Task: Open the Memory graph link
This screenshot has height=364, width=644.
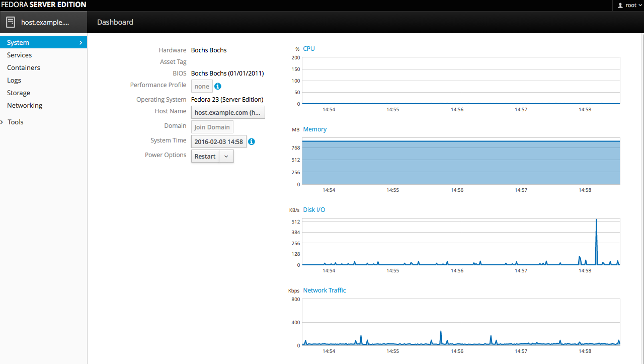Action: [x=315, y=129]
